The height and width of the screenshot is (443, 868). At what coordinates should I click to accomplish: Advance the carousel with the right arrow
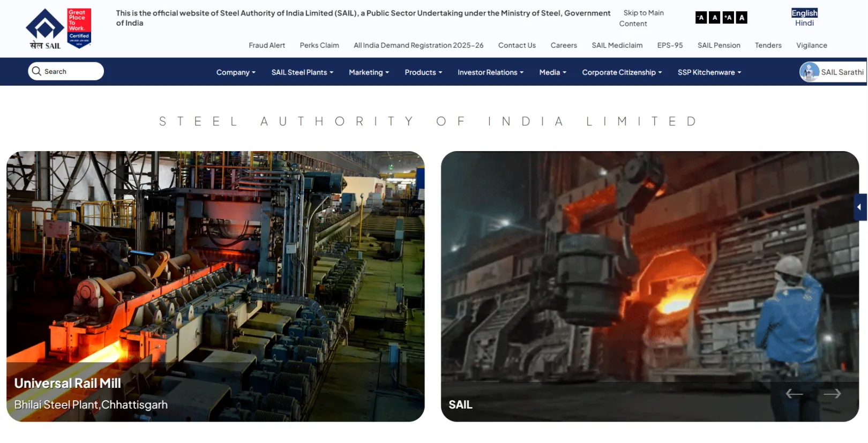tap(832, 394)
